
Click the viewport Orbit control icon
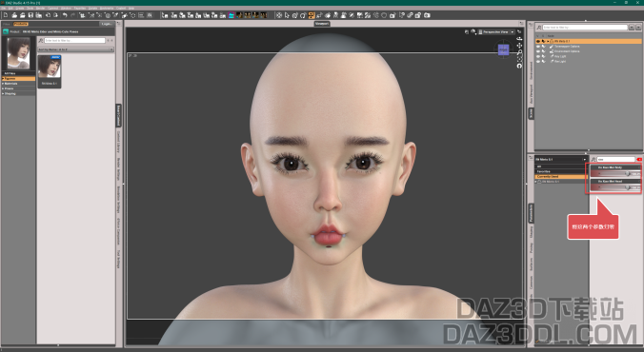[519, 39]
